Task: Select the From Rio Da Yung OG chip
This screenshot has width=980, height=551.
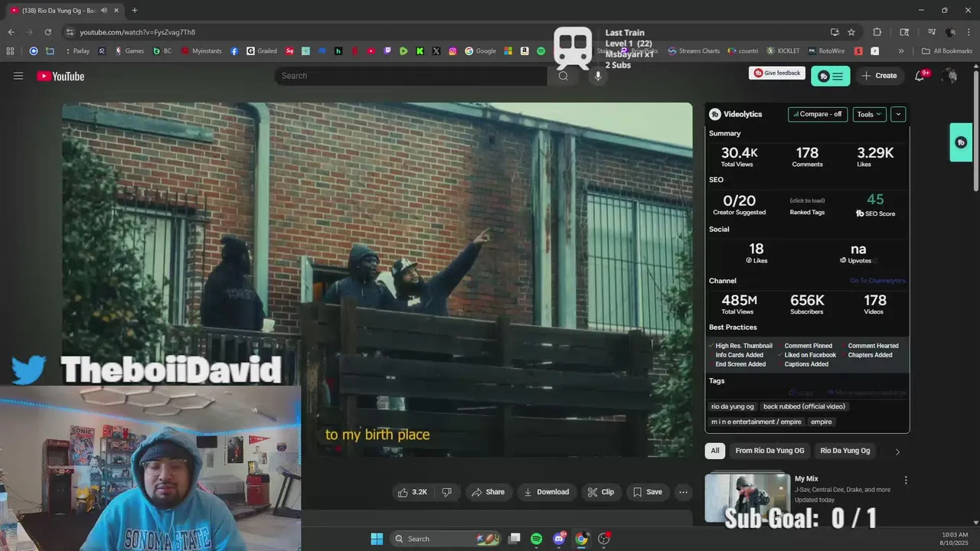Action: pos(769,451)
